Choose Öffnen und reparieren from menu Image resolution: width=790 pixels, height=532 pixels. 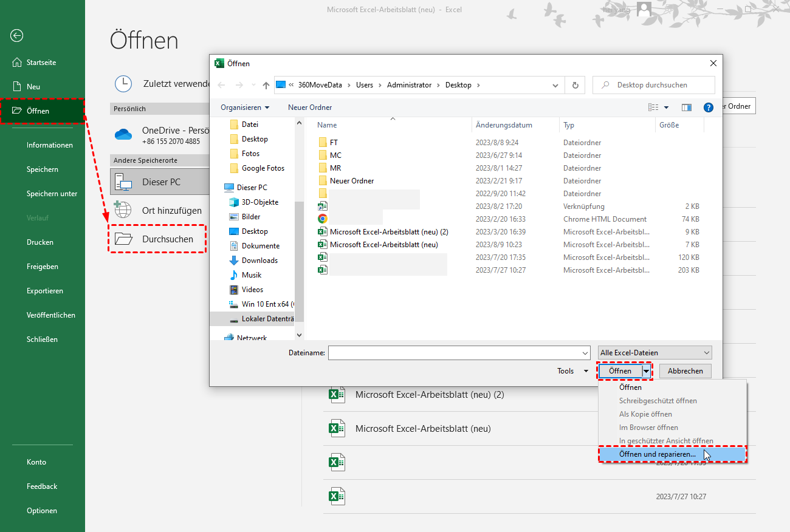(x=658, y=454)
